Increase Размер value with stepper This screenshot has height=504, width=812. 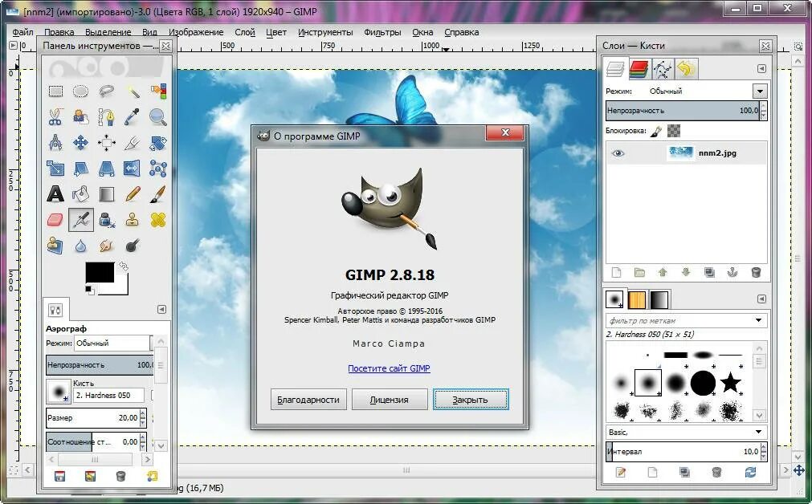point(143,413)
